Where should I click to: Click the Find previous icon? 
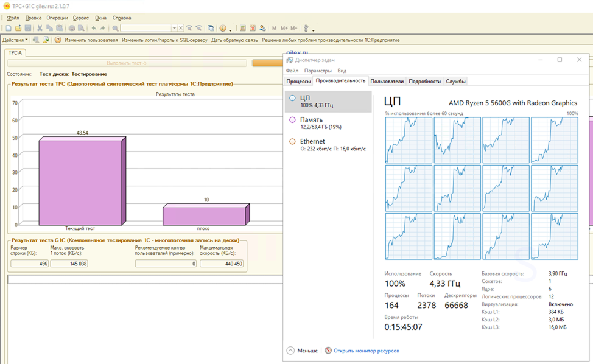pos(199,29)
